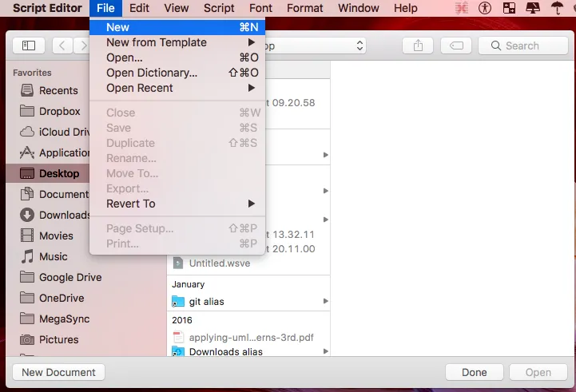Go back with the left chevron button
Viewport: 576px width, 392px height.
(62, 46)
